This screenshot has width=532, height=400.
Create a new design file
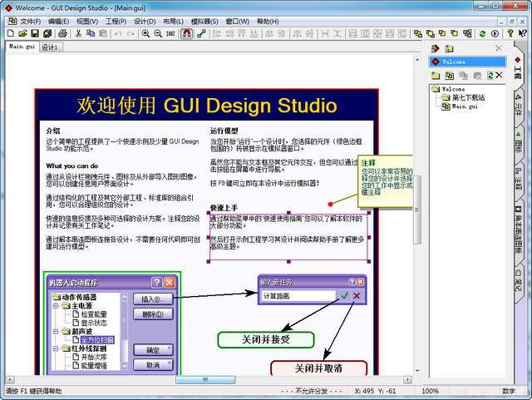tap(11, 33)
